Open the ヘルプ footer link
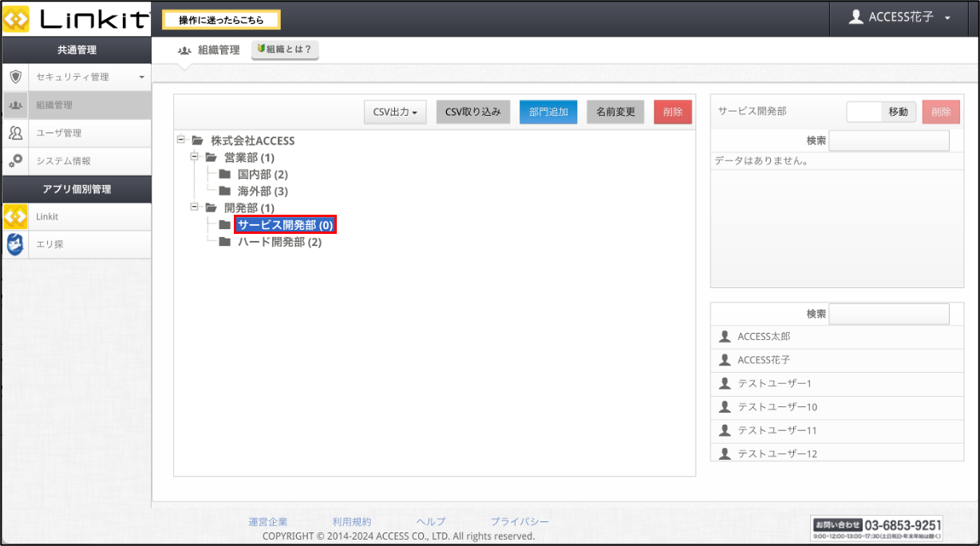The width and height of the screenshot is (980, 546). point(431,522)
